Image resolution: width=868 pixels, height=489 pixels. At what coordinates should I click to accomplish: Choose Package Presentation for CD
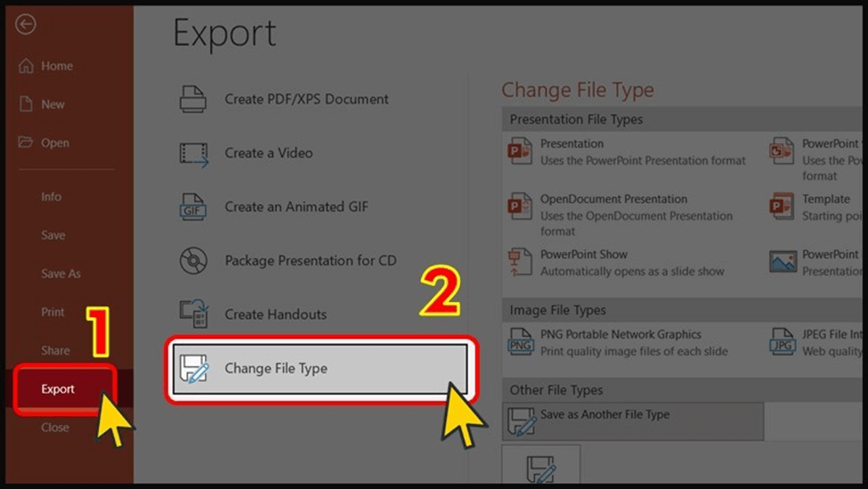coord(311,260)
